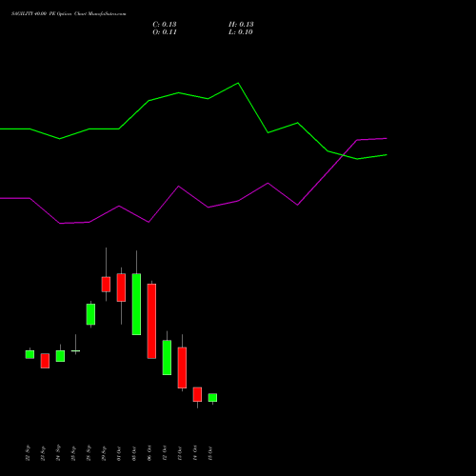Image resolution: width=476 pixels, height=476 pixels.
Task: Select the red candle above 23 Sep
Action: point(45,361)
